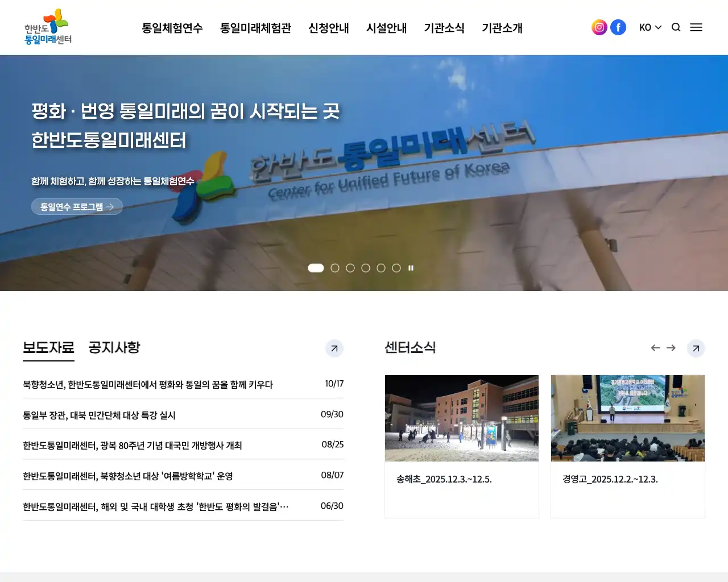Click the right arrow in 센터소식 carousel
The width and height of the screenshot is (728, 582).
[671, 348]
